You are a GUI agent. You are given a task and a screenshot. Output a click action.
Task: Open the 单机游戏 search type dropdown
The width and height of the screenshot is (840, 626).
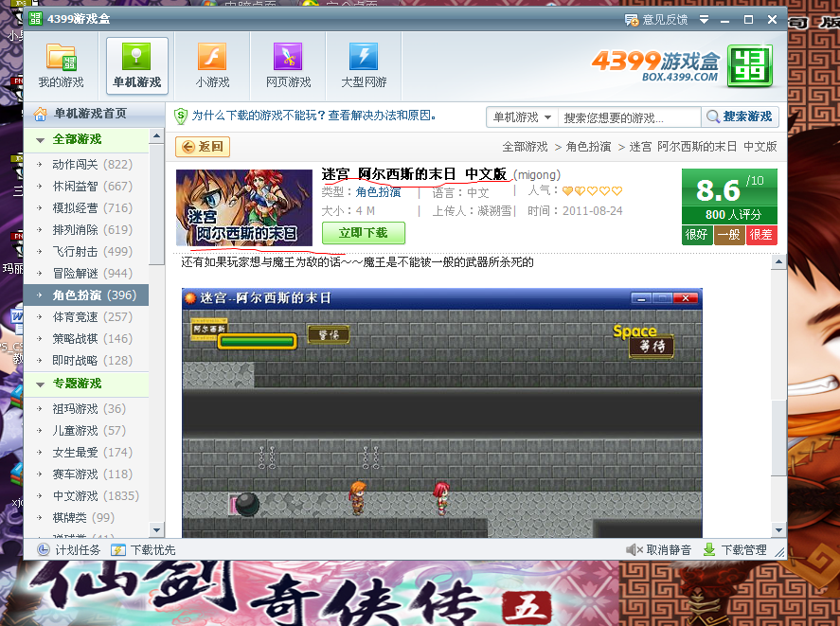coord(522,117)
